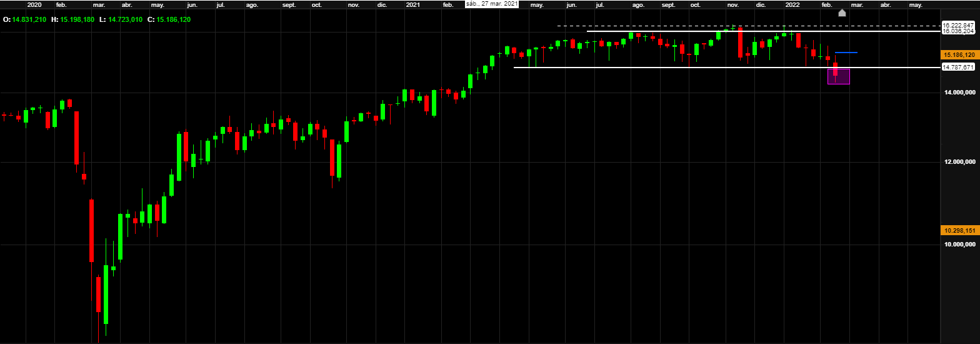Click the date label sáb., 27 mar. 2021
Image resolution: width=980 pixels, height=344 pixels.
(492, 4)
